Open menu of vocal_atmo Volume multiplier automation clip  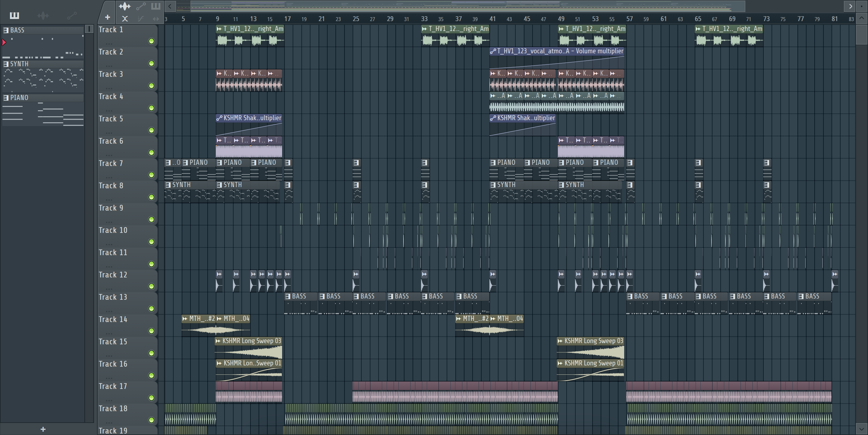(493, 51)
